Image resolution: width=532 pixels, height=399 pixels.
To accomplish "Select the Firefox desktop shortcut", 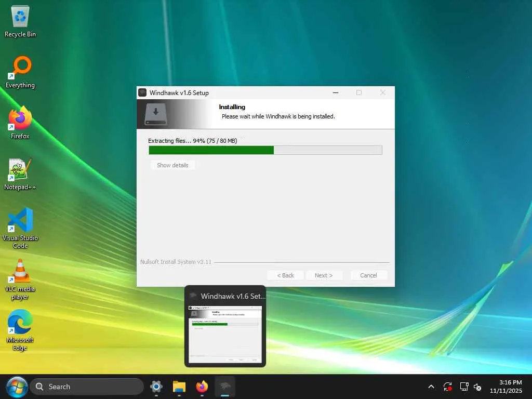I will (20, 123).
